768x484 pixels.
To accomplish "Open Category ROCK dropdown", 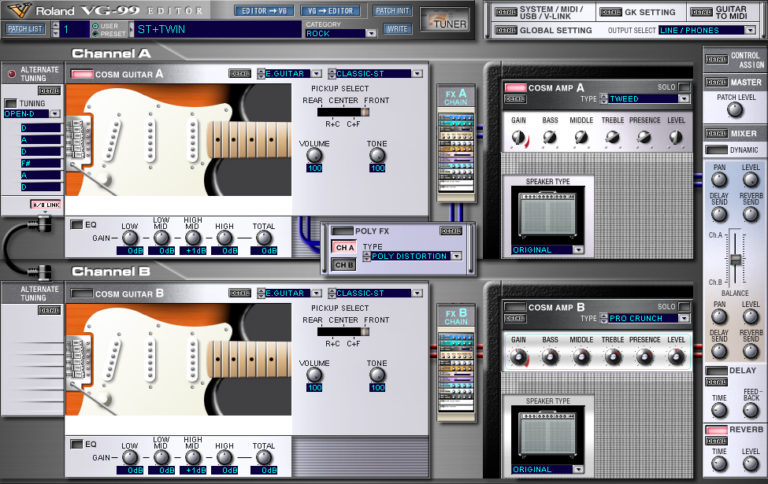I will (x=371, y=33).
